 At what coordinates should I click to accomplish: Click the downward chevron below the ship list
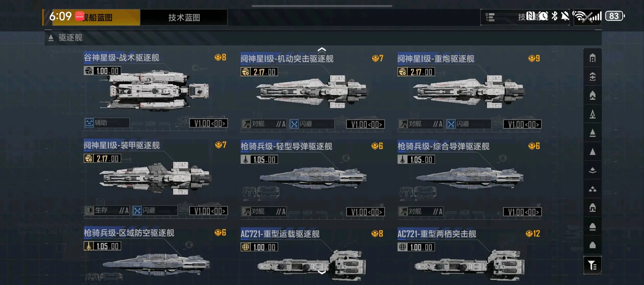tap(321, 272)
